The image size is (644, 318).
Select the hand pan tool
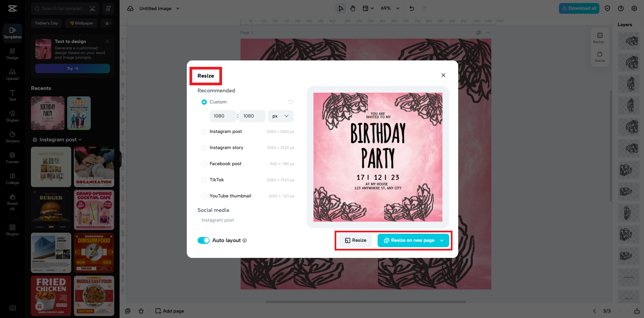point(353,8)
